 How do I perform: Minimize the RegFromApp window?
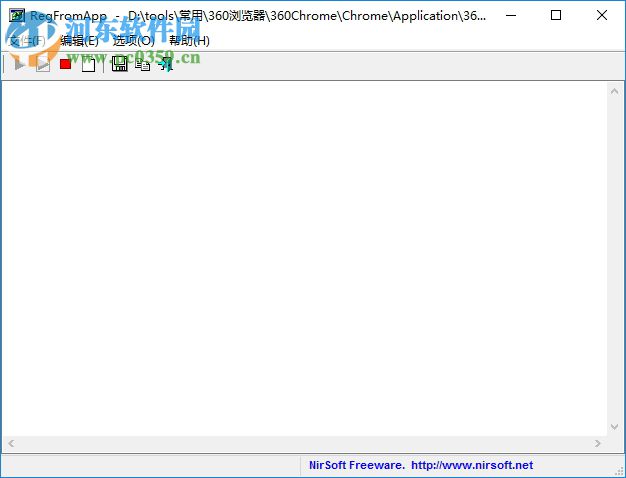pyautogui.click(x=511, y=16)
